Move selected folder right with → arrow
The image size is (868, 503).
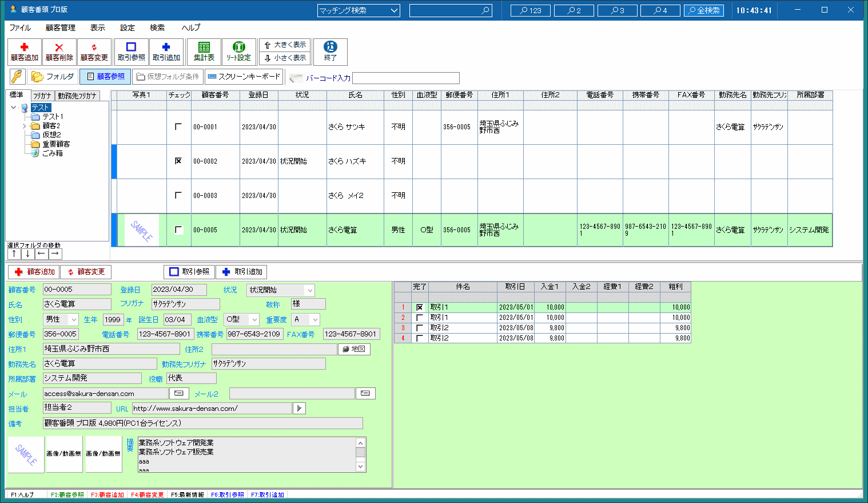[55, 254]
